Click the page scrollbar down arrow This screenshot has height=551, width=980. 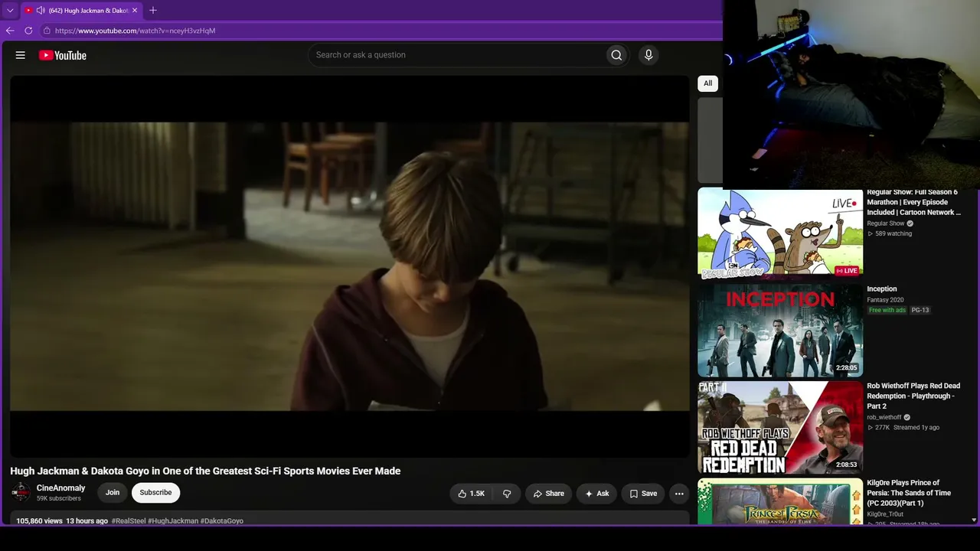(x=974, y=520)
